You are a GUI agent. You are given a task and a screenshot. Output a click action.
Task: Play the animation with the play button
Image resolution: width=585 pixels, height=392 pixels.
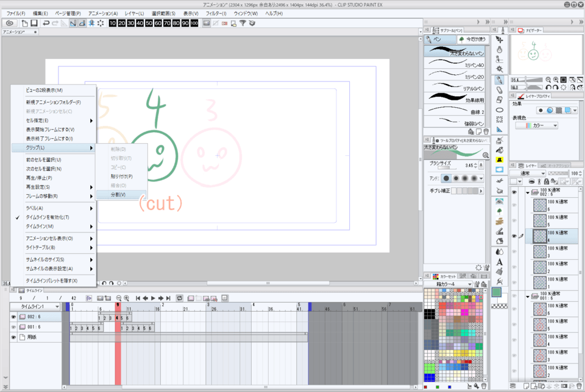[x=153, y=298]
